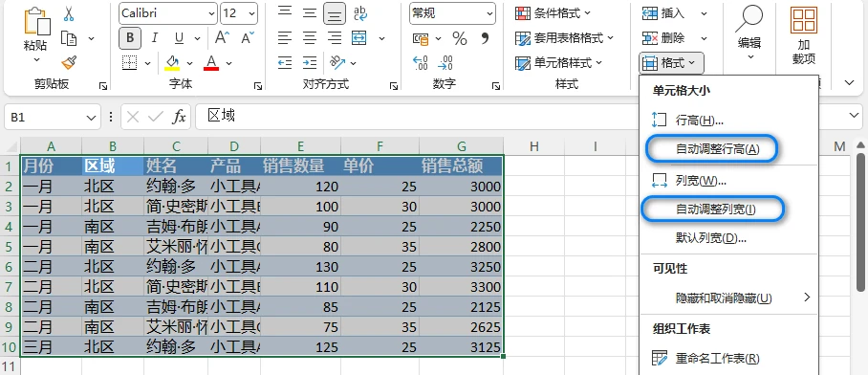Click the text Orientation icon
Viewport: 868px width, 375px height.
pyautogui.click(x=337, y=62)
